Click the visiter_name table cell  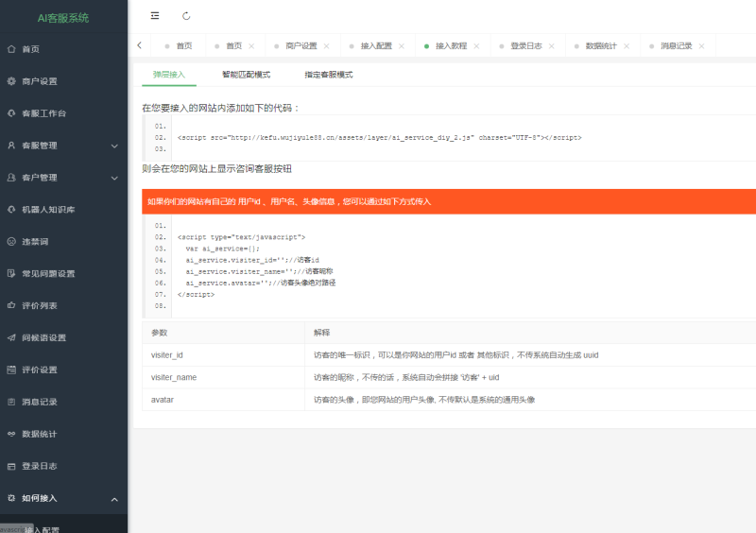tap(223, 377)
